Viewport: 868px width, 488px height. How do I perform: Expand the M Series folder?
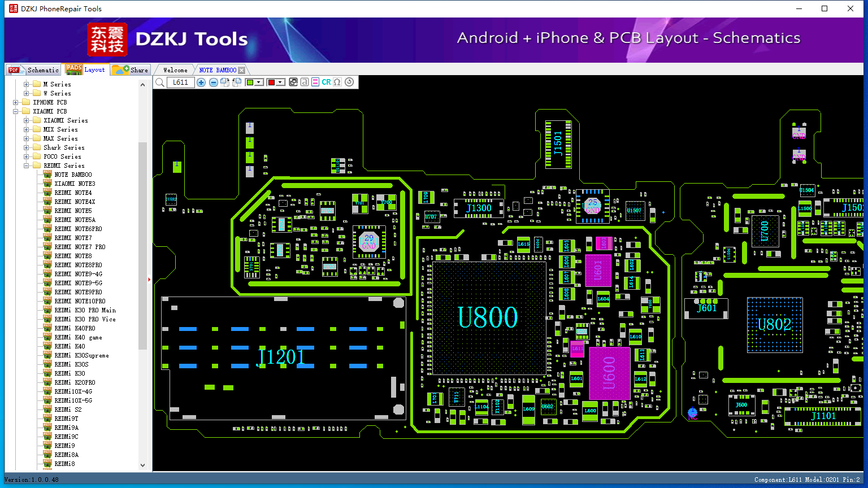pyautogui.click(x=26, y=84)
